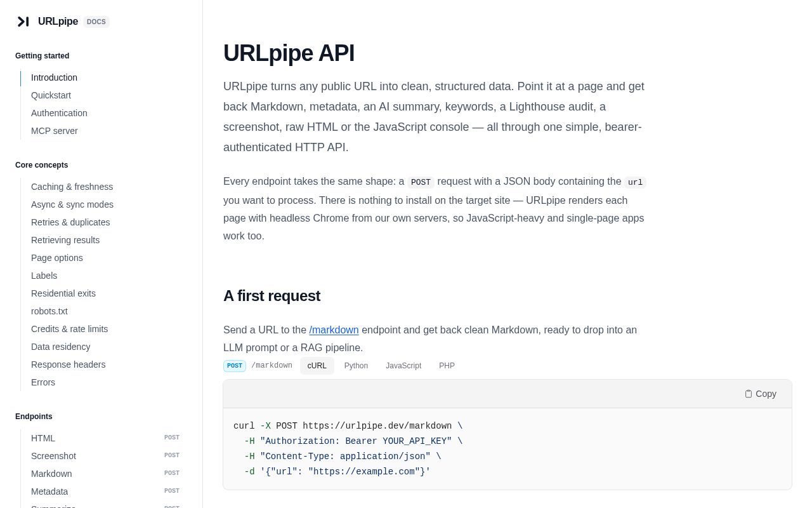Click the inline 'url' code term
Image resolution: width=812 pixels, height=508 pixels.
pos(635,182)
